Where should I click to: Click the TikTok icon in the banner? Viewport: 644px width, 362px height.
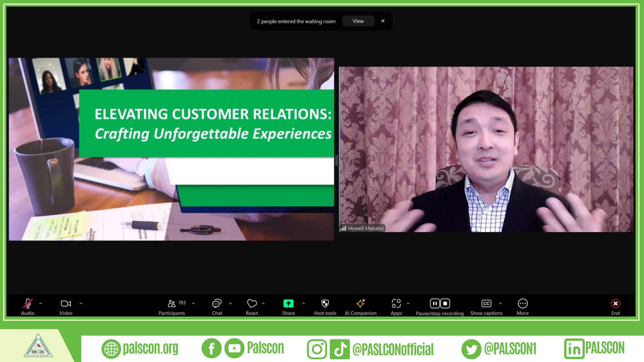click(x=340, y=349)
